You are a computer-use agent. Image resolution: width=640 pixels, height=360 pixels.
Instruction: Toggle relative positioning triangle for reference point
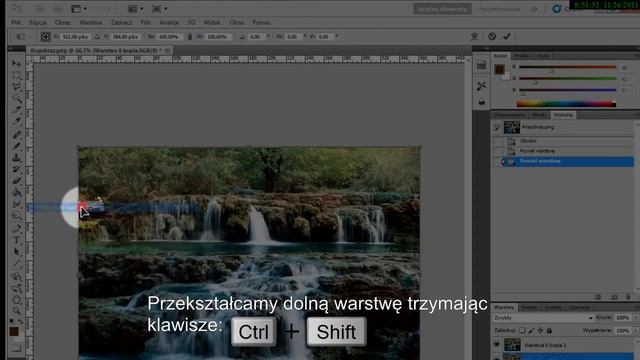click(x=97, y=37)
